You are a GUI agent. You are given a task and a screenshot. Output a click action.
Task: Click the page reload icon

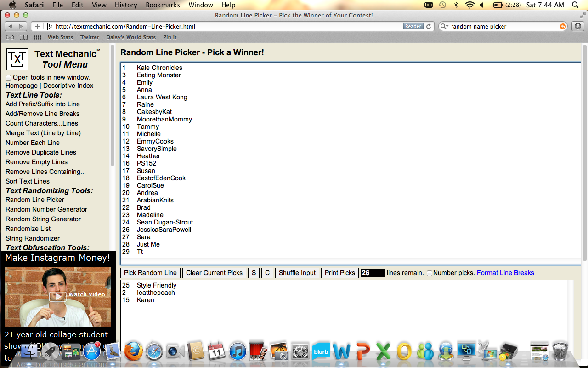click(x=429, y=27)
